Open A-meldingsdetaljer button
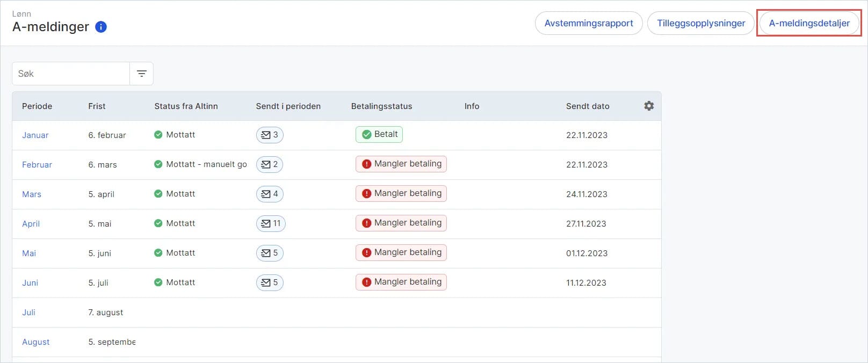The image size is (868, 363). click(x=809, y=23)
